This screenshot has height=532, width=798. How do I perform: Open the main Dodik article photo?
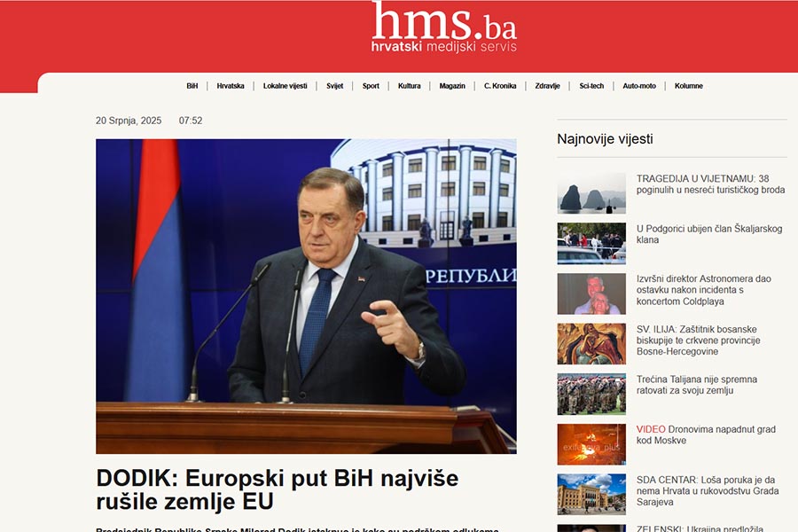(x=306, y=296)
